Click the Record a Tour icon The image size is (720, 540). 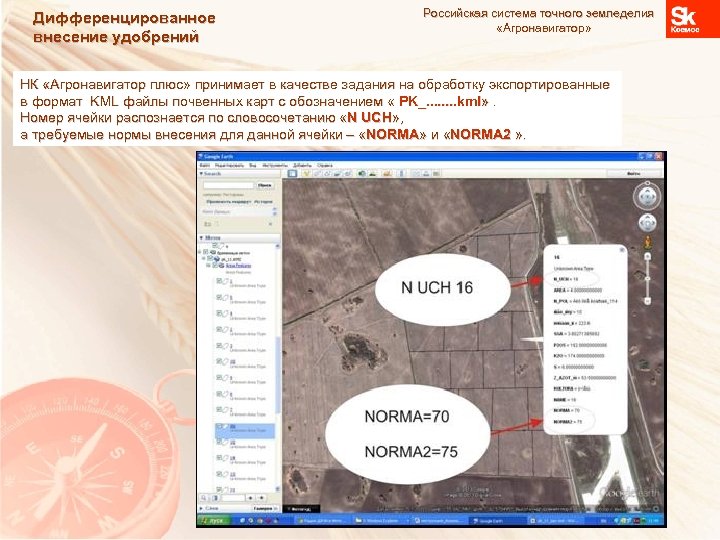[349, 174]
